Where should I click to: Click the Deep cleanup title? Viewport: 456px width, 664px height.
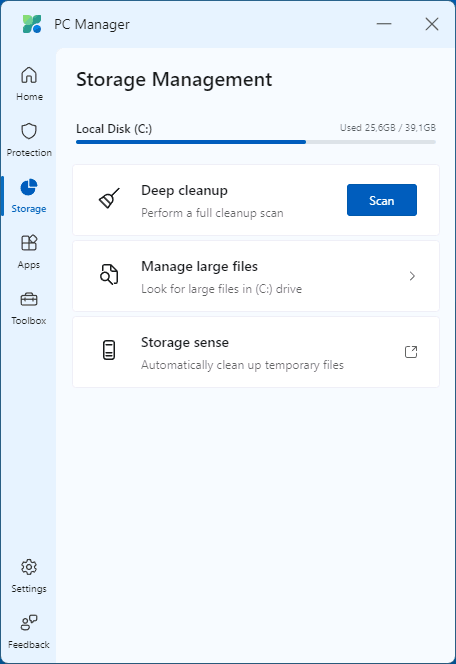pos(184,191)
